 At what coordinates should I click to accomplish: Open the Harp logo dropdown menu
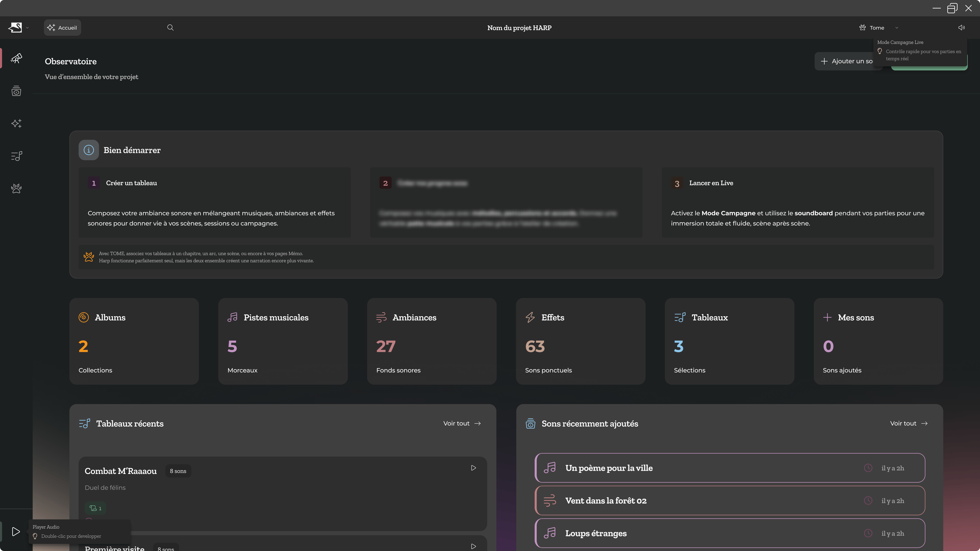click(18, 27)
